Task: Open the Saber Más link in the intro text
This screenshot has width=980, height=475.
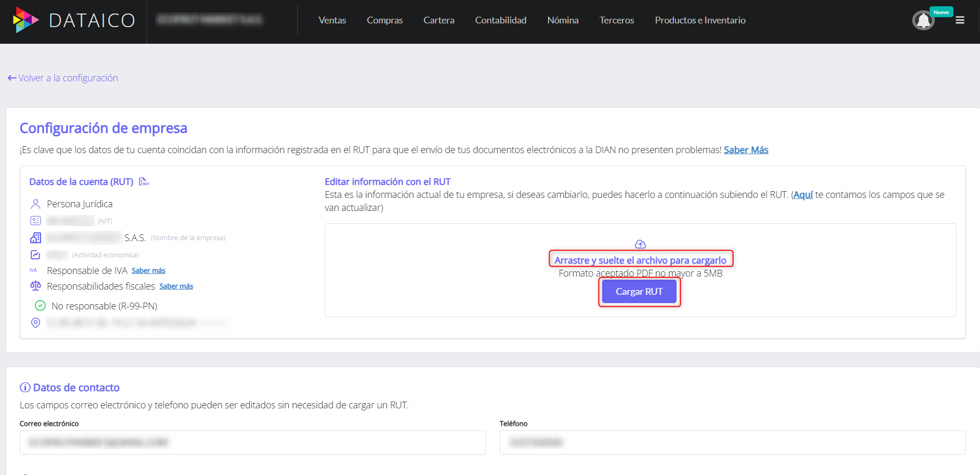Action: tap(746, 149)
